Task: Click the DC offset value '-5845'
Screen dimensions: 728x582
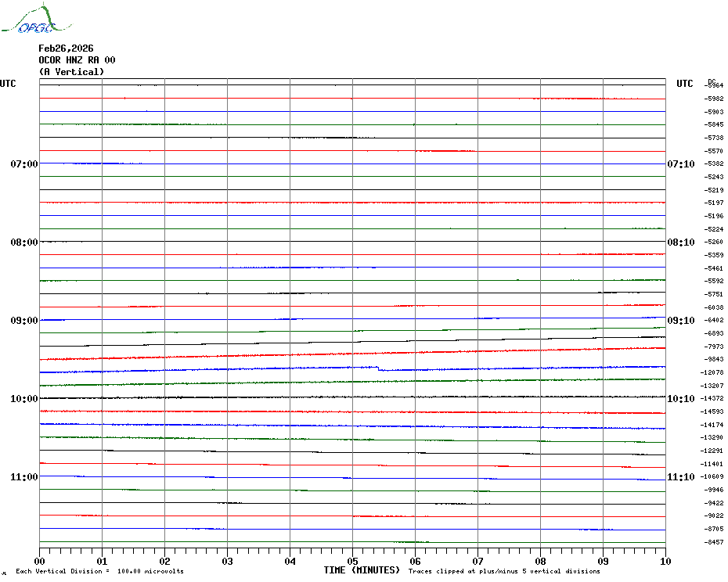Action: pyautogui.click(x=714, y=125)
